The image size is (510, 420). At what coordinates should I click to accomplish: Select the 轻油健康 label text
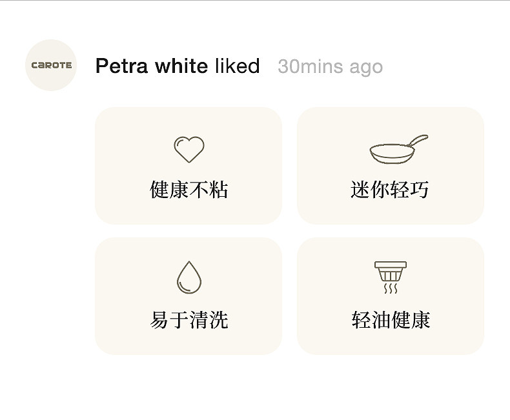tap(391, 320)
